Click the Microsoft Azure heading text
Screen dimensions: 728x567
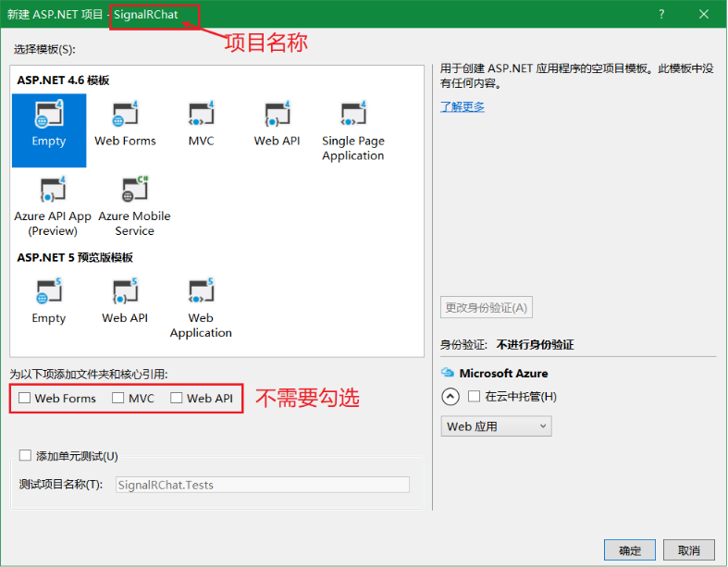tap(503, 373)
